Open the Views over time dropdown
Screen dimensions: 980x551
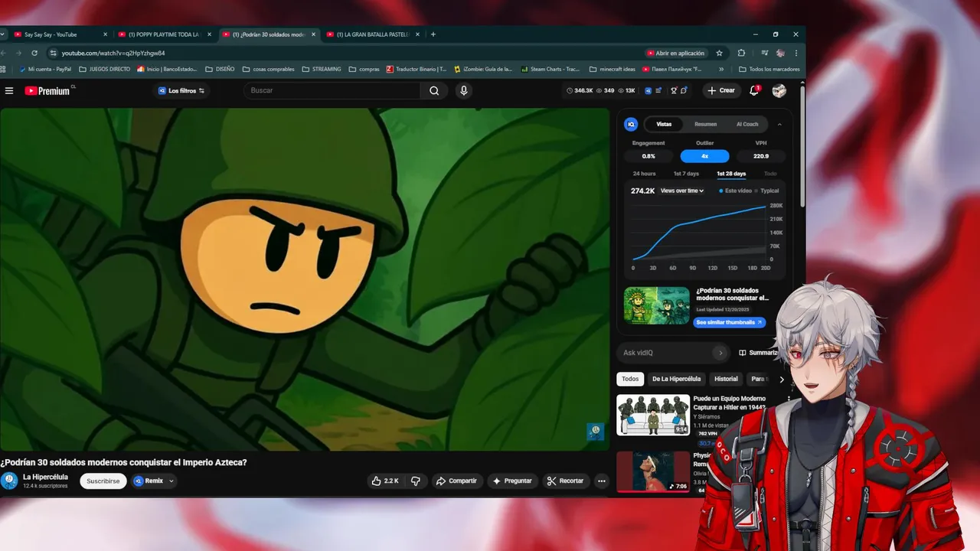(x=682, y=191)
